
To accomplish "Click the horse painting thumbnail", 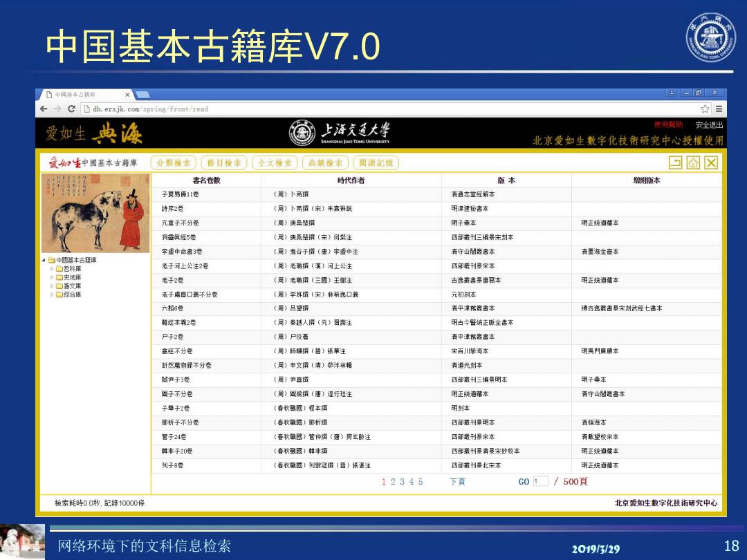I will (x=95, y=213).
